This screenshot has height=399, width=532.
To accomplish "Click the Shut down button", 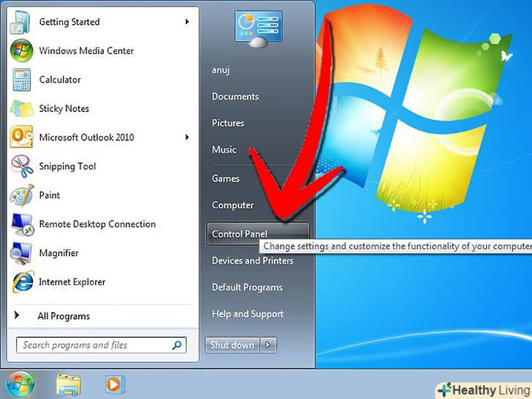I will coord(232,345).
